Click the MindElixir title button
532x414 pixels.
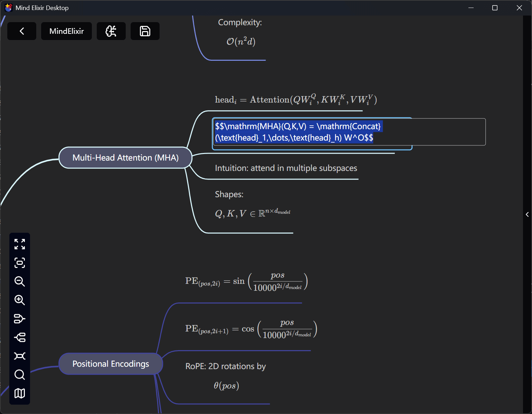pyautogui.click(x=66, y=31)
